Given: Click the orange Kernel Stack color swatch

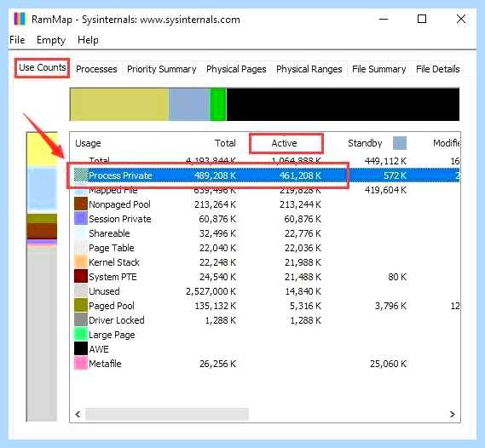Looking at the screenshot, I should point(81,262).
